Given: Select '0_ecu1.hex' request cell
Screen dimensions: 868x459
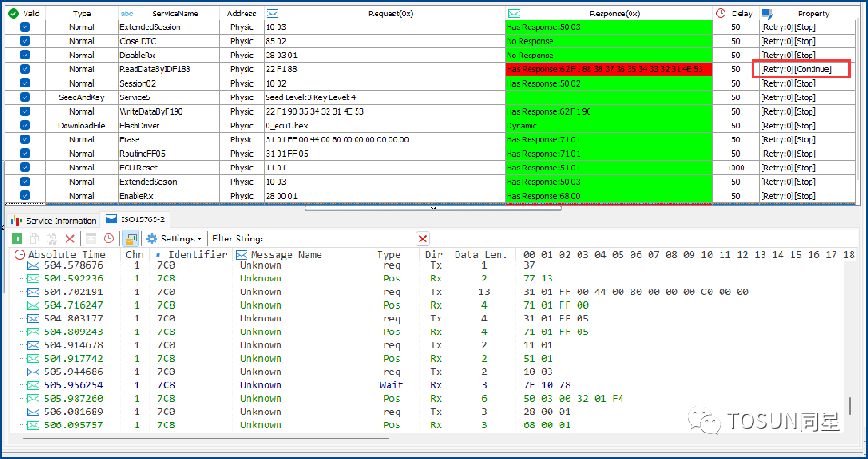Looking at the screenshot, I should coord(385,126).
